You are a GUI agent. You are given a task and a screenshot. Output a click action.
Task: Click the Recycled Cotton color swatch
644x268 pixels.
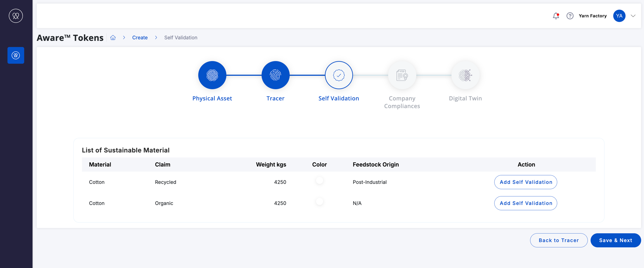[x=319, y=180]
